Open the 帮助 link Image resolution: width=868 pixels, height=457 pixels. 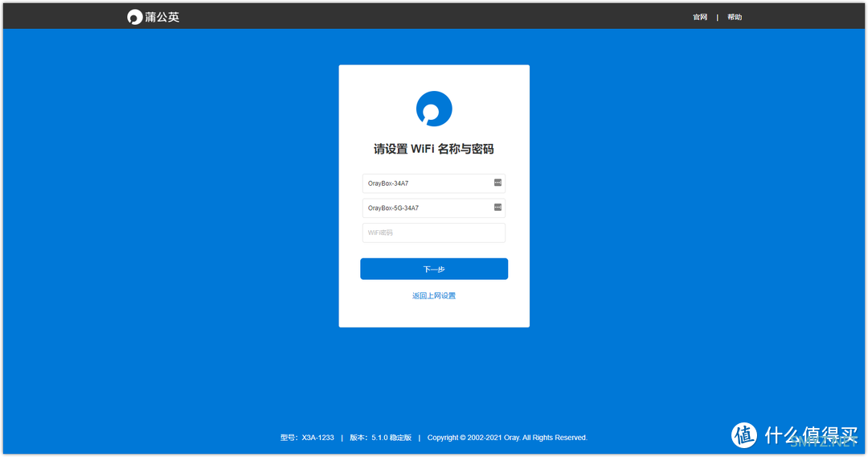pyautogui.click(x=735, y=17)
